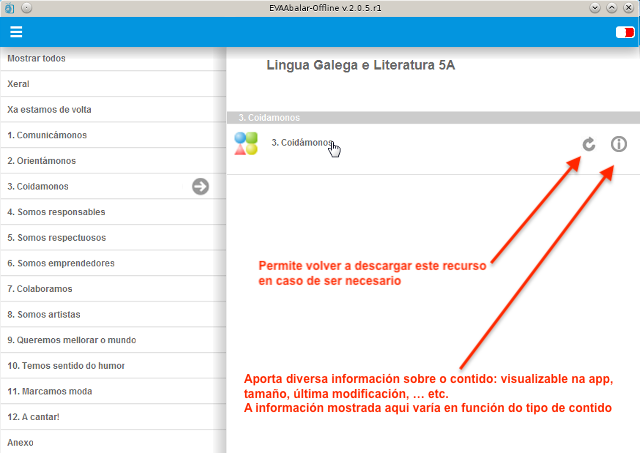Viewport: 640px width, 453px height.
Task: Go to unit 8. Somos artistas
Action: tap(42, 315)
